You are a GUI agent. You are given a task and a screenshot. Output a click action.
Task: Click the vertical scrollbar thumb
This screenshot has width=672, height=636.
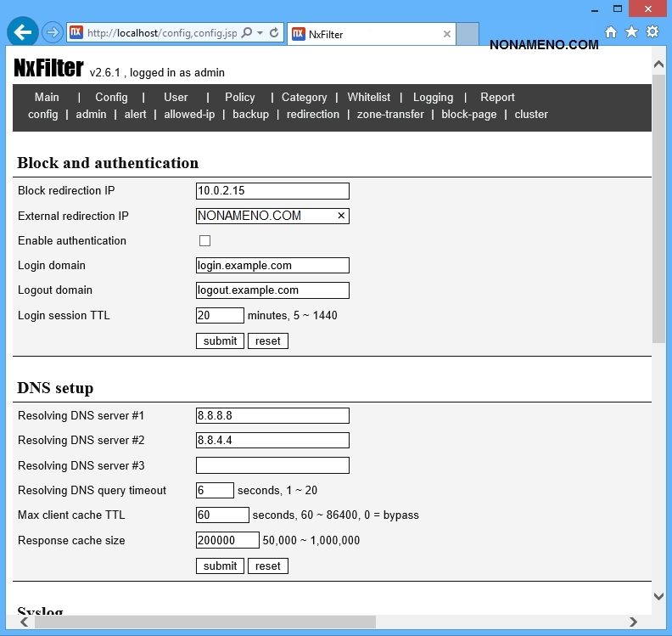pyautogui.click(x=658, y=208)
